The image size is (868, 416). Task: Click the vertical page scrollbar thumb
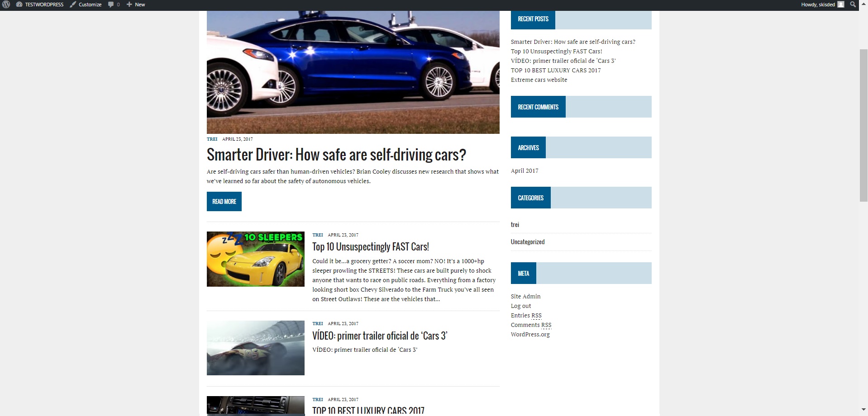click(863, 125)
